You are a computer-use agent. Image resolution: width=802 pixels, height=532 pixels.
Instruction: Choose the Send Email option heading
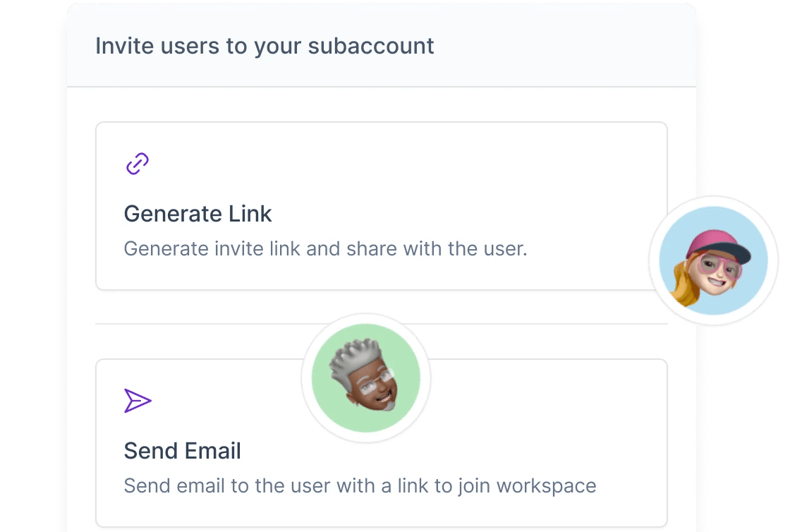point(182,451)
